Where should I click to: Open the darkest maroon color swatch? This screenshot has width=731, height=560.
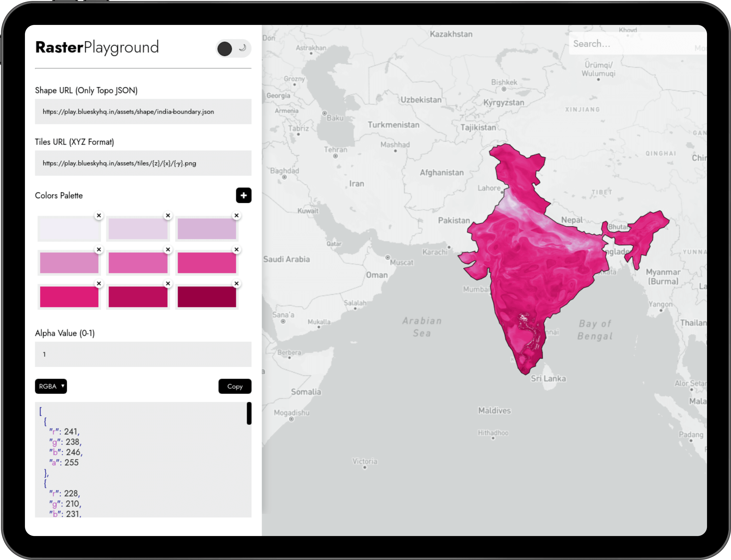click(x=206, y=297)
